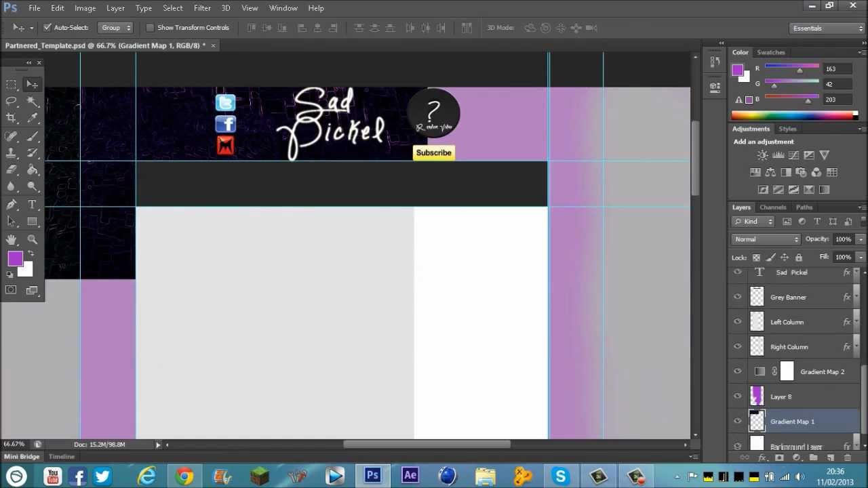Open the Normal blend mode dropdown
Viewport: 868px width, 488px height.
[x=767, y=239]
